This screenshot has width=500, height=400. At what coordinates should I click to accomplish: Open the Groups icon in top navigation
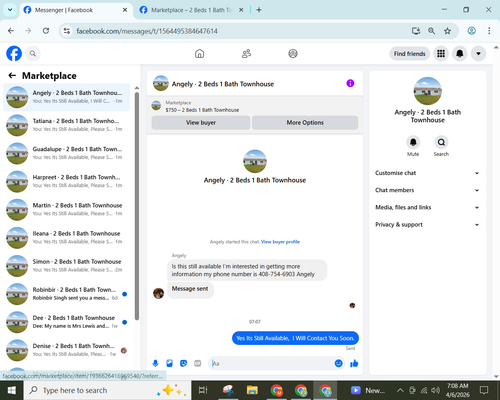(293, 53)
